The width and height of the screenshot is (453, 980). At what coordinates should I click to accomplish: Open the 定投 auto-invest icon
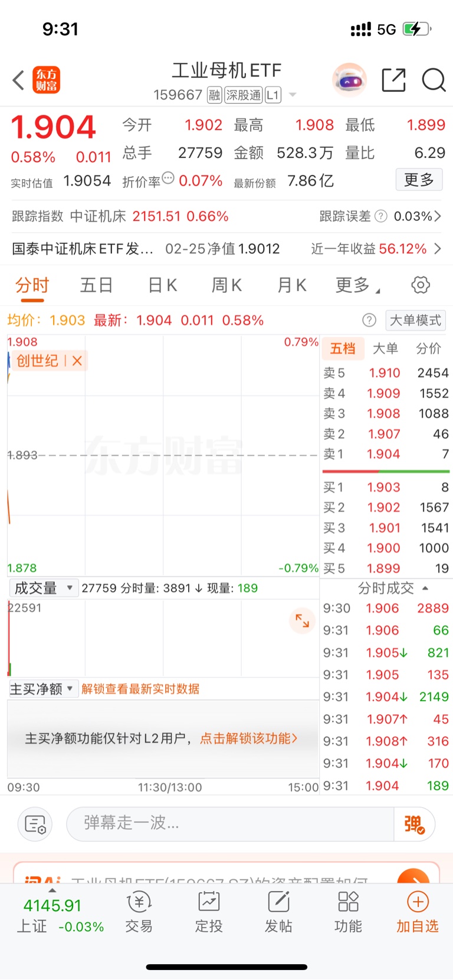click(x=209, y=913)
